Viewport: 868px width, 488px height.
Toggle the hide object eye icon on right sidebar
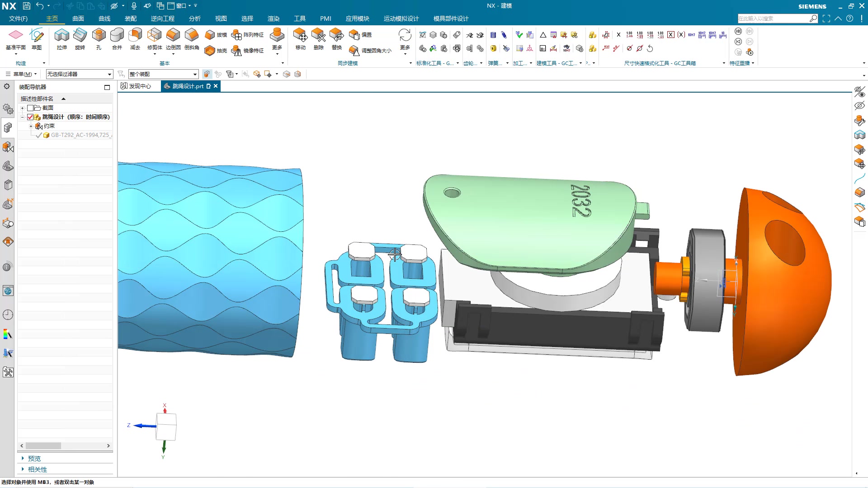click(860, 105)
